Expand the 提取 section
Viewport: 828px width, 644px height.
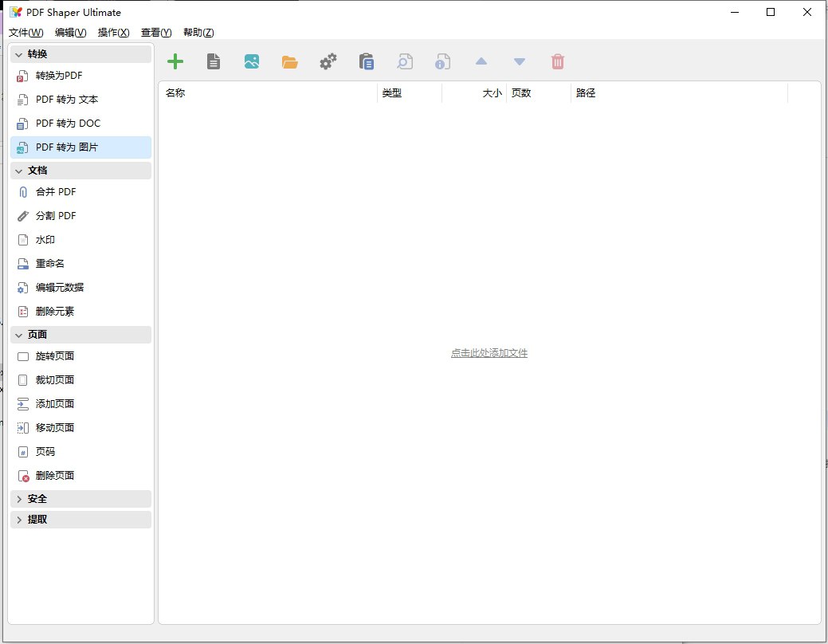pyautogui.click(x=35, y=519)
